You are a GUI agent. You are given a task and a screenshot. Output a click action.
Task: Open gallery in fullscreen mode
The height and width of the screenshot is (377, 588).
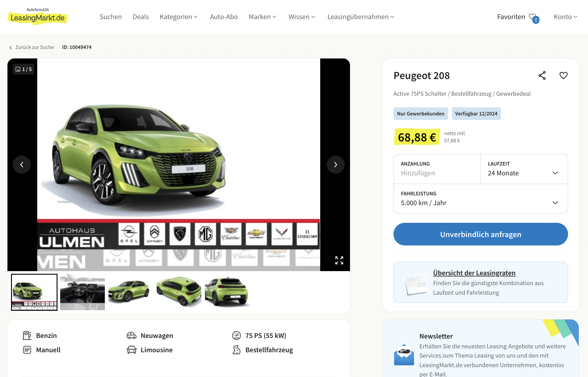click(x=339, y=260)
